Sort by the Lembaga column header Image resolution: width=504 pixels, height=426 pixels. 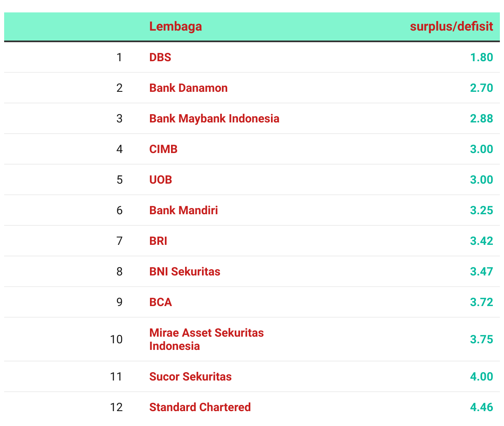[176, 26]
